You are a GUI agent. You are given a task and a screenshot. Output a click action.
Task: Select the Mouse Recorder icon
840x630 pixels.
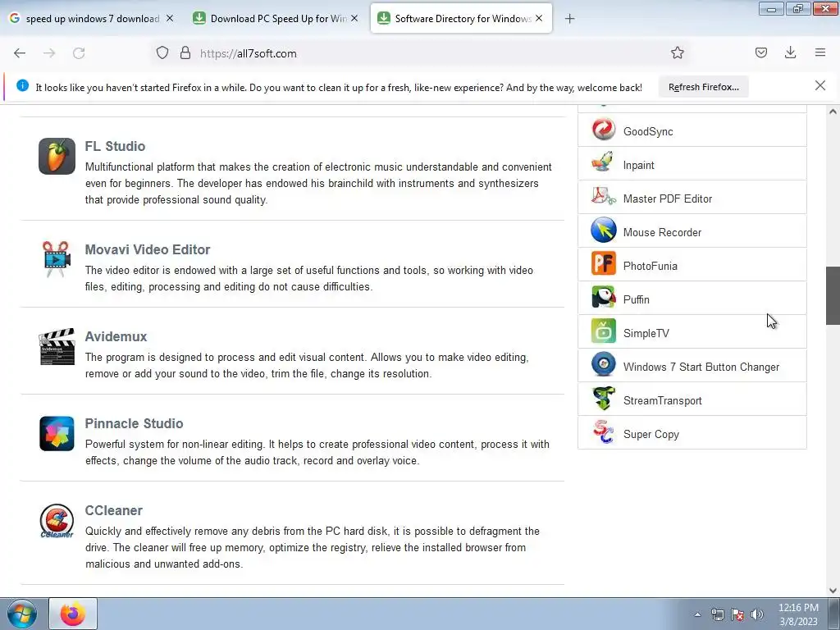604,231
